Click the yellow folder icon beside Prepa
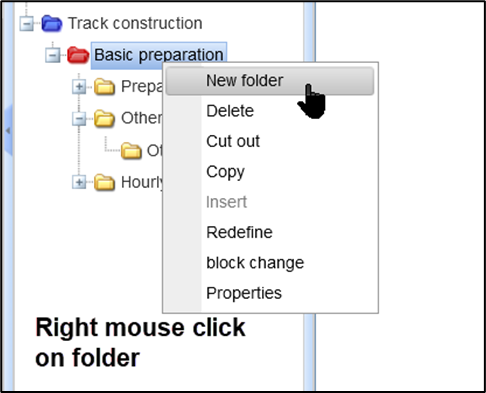 104,87
